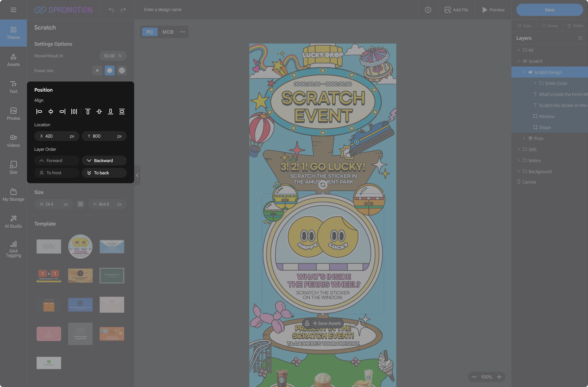
Task: Click the align top icon
Action: pyautogui.click(x=88, y=112)
